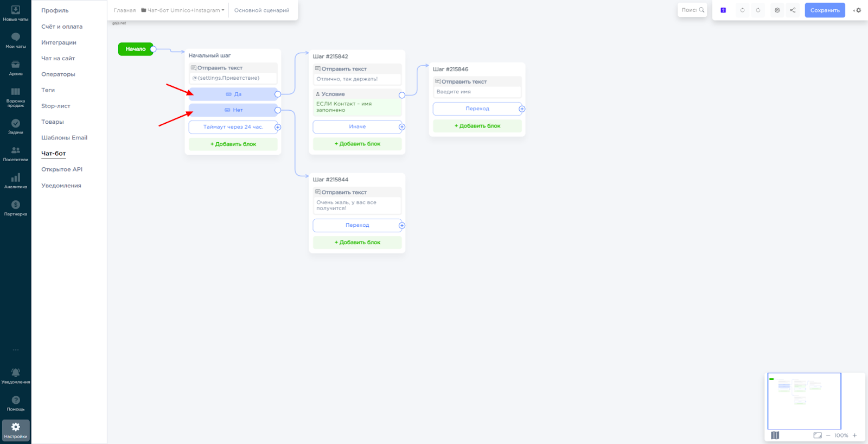Image resolution: width=868 pixels, height=444 pixels.
Task: Toggle fit-to-screen view icon near zoom
Action: click(817, 435)
